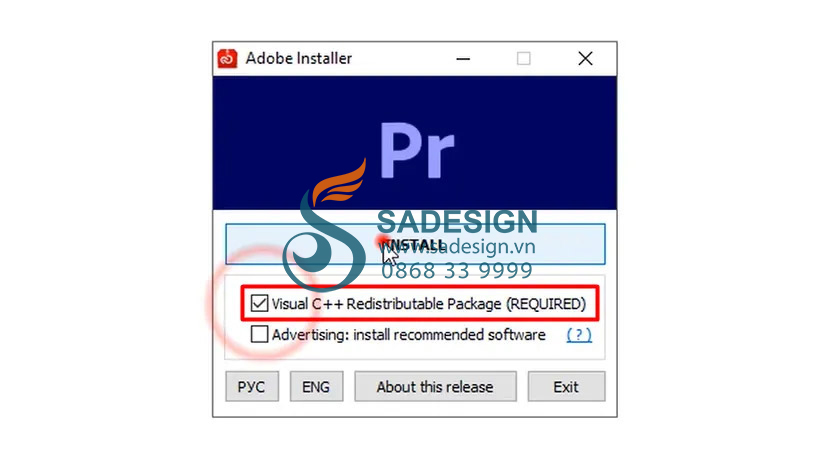Click the greyed-out maximize window button

(x=523, y=59)
